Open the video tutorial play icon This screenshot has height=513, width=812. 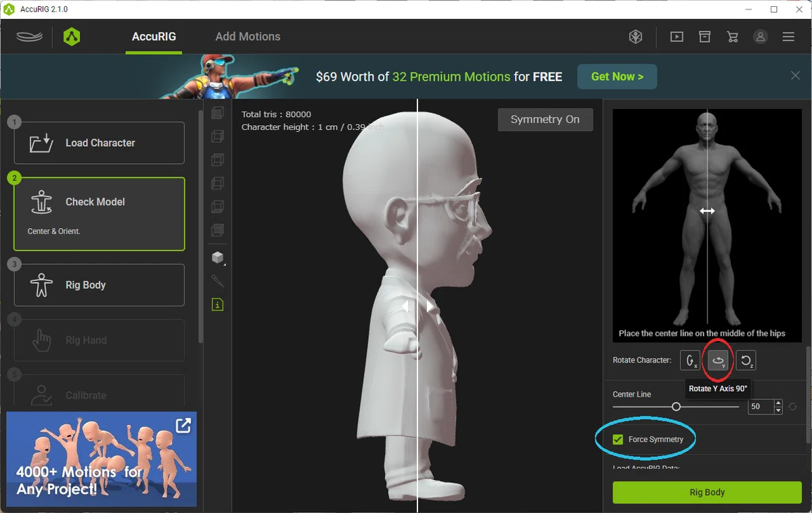point(677,37)
